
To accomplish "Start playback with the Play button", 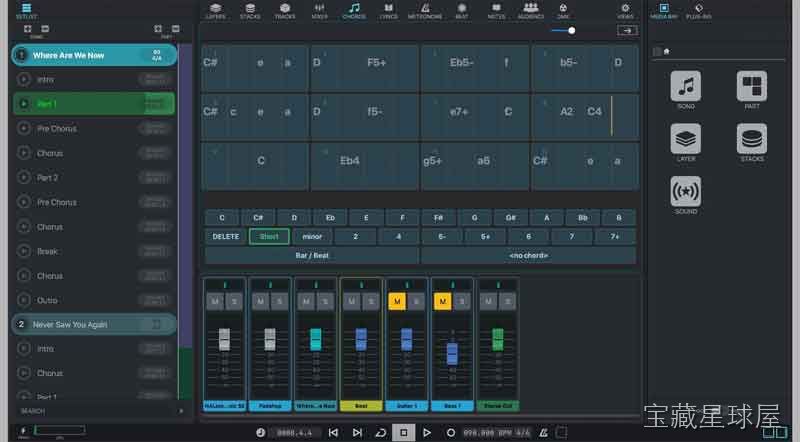I will (x=427, y=433).
